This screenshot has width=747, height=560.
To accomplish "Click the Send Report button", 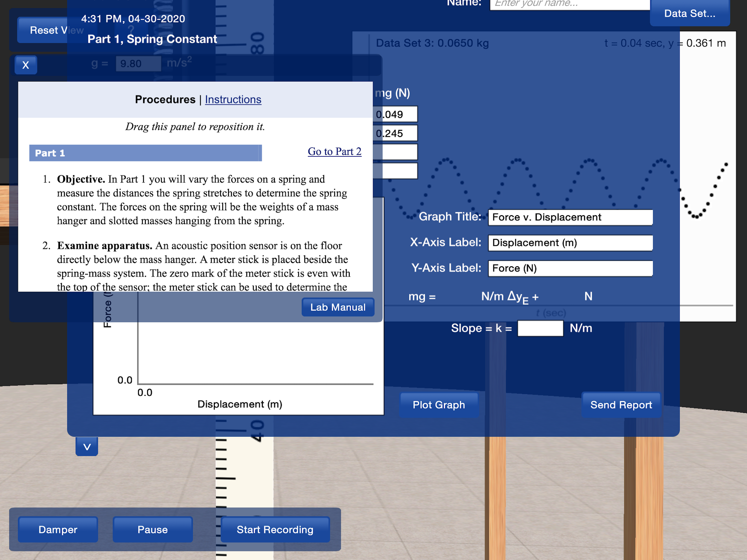I will (x=621, y=405).
